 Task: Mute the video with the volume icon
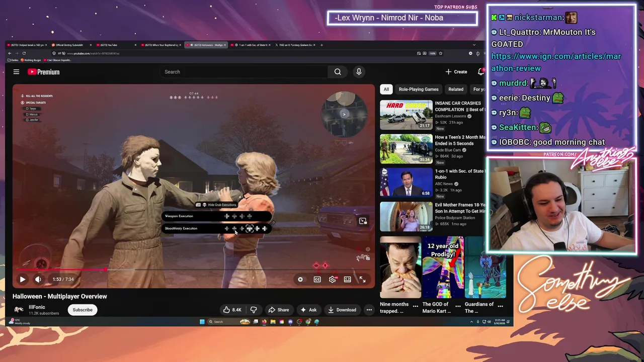pos(38,279)
